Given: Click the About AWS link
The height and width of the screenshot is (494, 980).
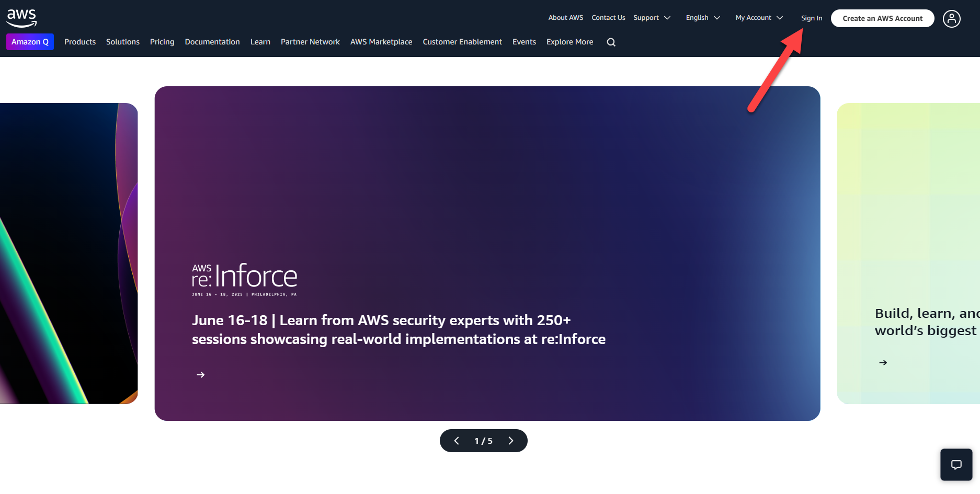Looking at the screenshot, I should point(566,18).
